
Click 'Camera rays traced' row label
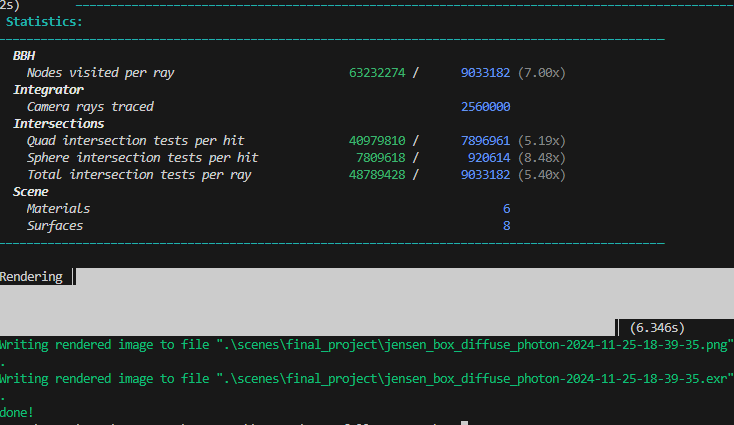(90, 107)
